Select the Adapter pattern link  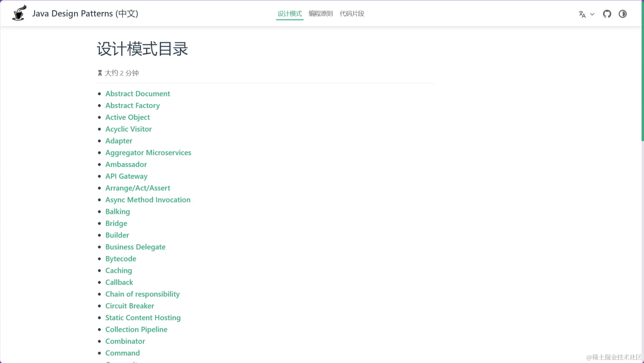119,141
